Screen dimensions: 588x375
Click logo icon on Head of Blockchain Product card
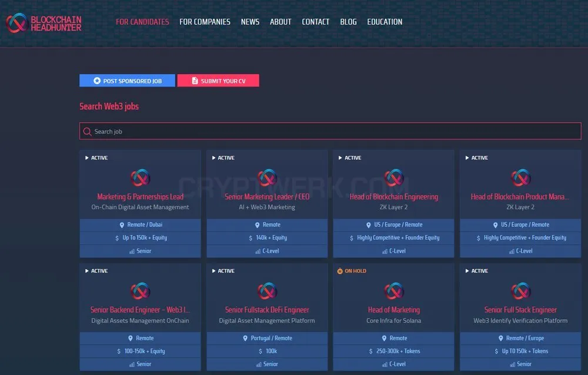520,178
